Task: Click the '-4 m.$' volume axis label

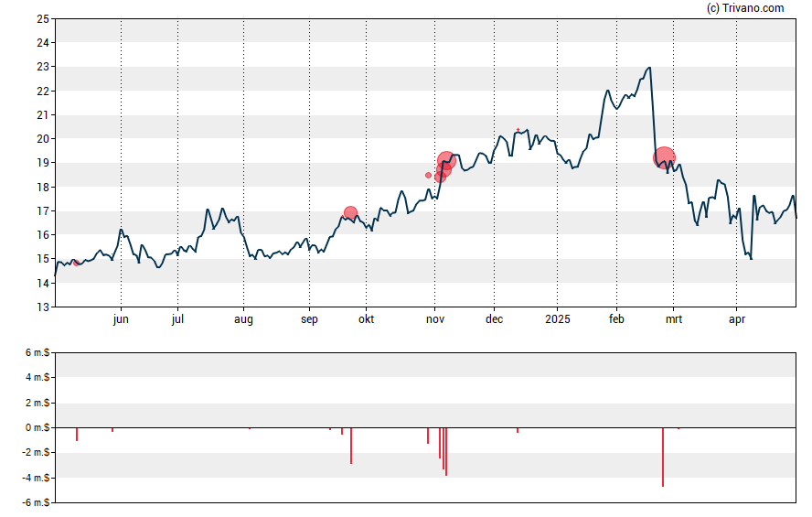Action: (x=36, y=478)
